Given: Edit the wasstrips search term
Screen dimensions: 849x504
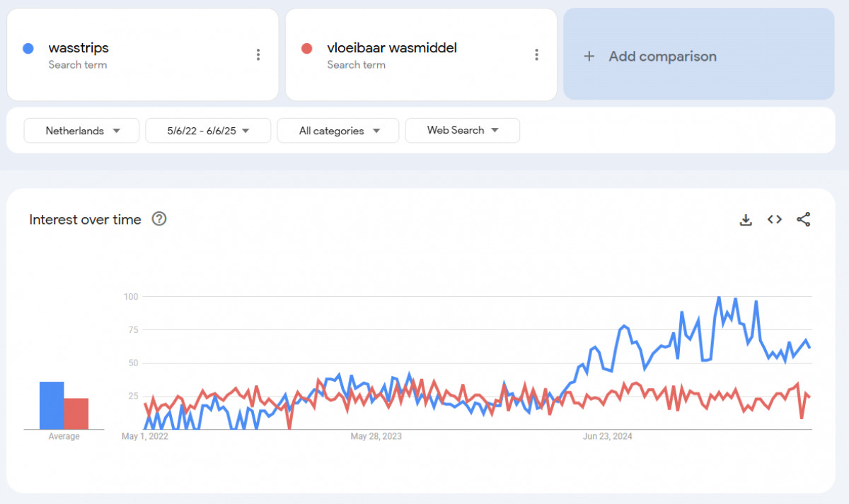Looking at the screenshot, I should pyautogui.click(x=79, y=48).
